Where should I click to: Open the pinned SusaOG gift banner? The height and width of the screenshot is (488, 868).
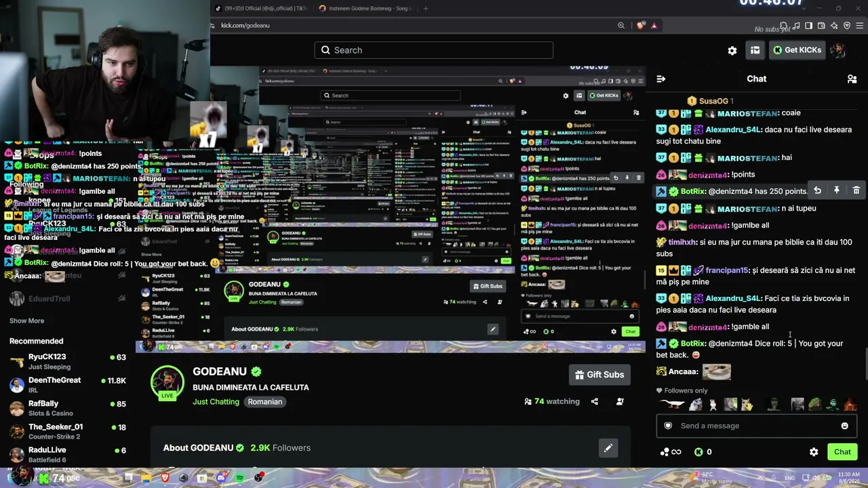(711, 101)
